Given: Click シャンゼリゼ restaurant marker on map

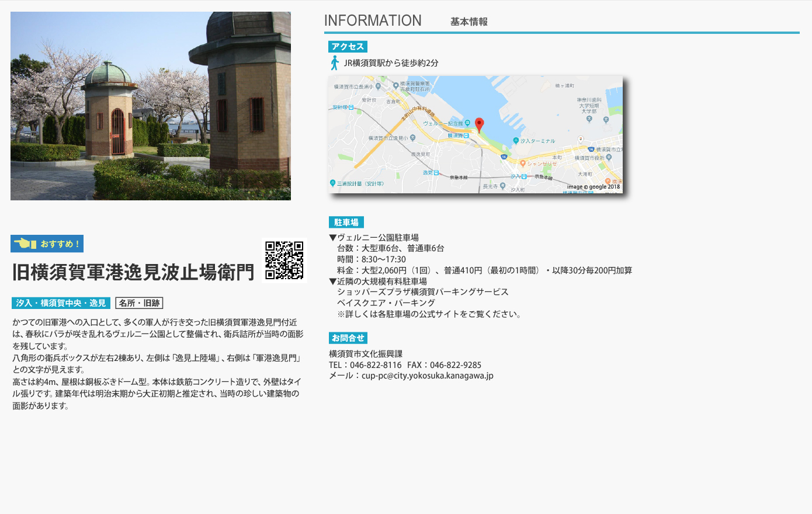Looking at the screenshot, I should click(523, 164).
